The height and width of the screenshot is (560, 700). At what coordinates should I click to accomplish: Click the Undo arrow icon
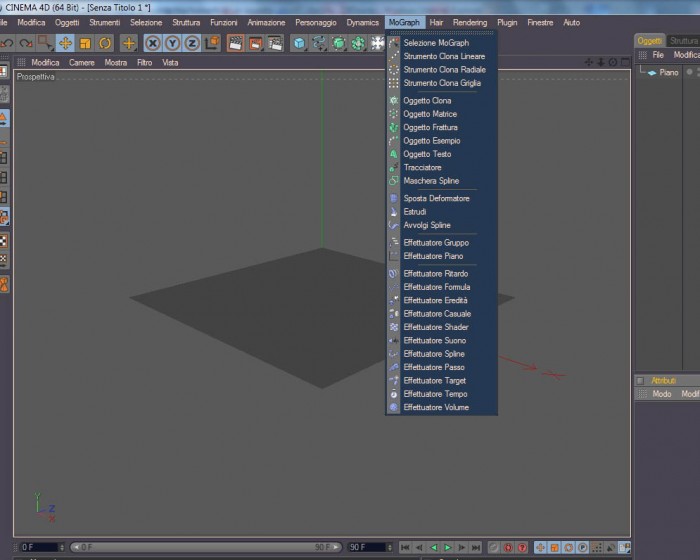(x=7, y=43)
